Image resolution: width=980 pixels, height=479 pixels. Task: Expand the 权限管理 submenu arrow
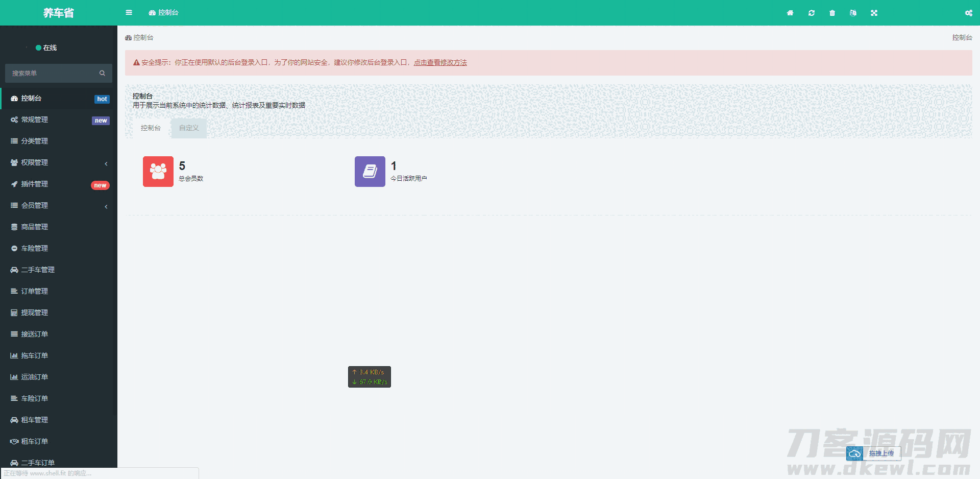point(106,164)
